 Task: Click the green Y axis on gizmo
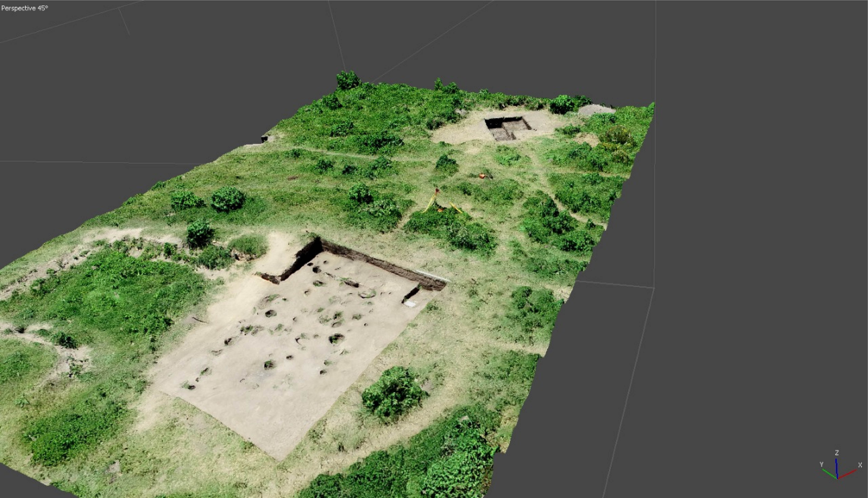pos(829,473)
